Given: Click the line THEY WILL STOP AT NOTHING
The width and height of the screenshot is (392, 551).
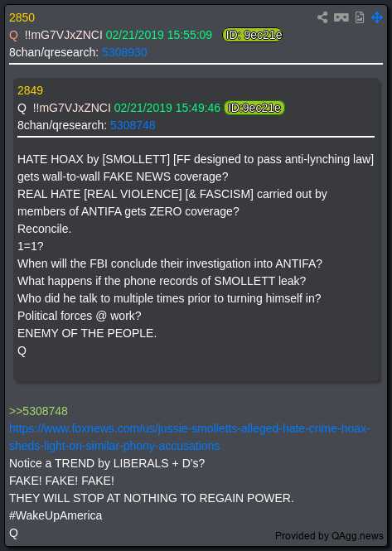Looking at the screenshot, I should pos(151,498).
